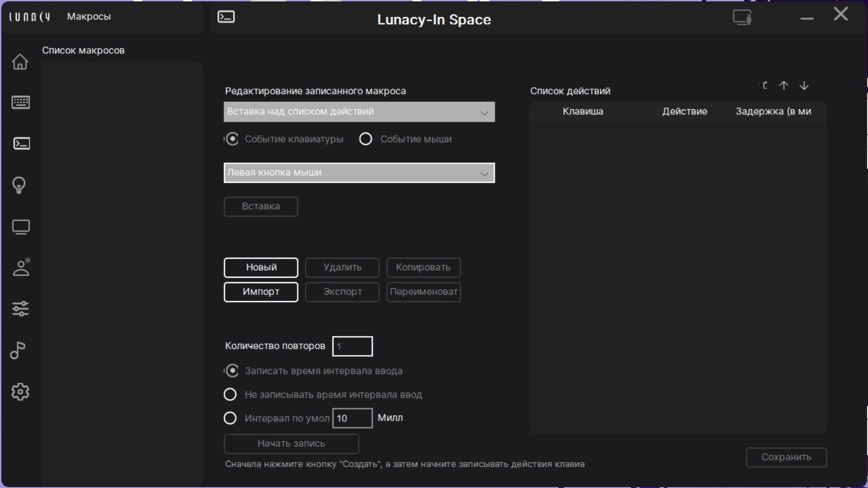The height and width of the screenshot is (488, 868).
Task: Open the 'Вставка над списком действий' dropdown
Action: (x=359, y=112)
